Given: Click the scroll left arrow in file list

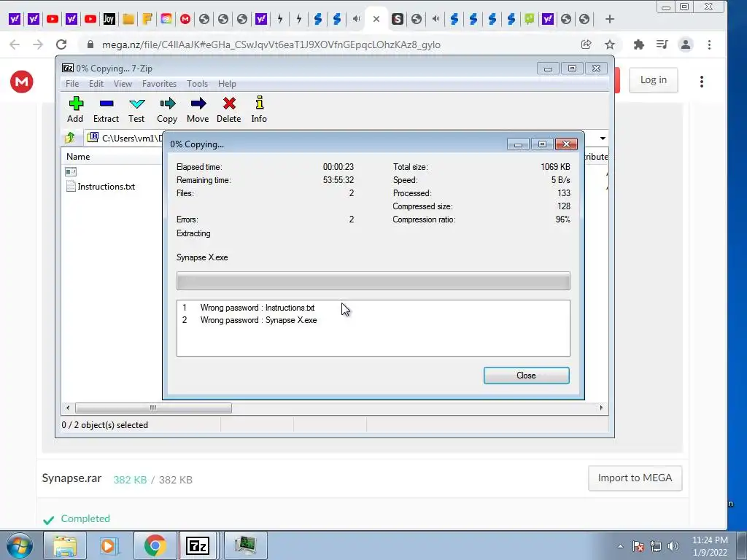Looking at the screenshot, I should (x=68, y=408).
